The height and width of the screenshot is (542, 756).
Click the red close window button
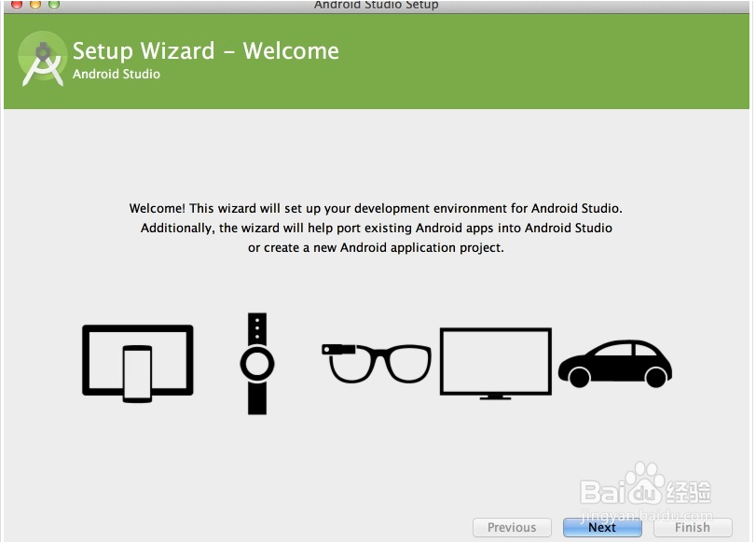[17, 5]
